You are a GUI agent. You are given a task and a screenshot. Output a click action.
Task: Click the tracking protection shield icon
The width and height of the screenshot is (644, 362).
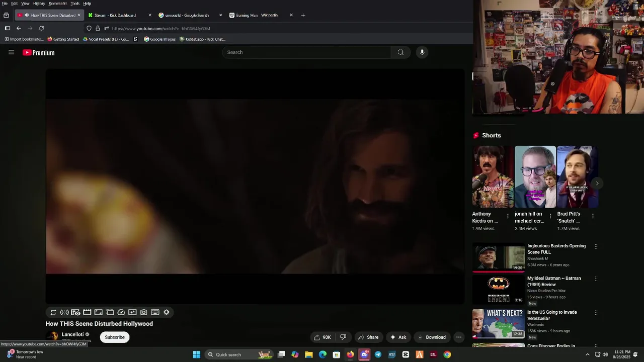[89, 28]
